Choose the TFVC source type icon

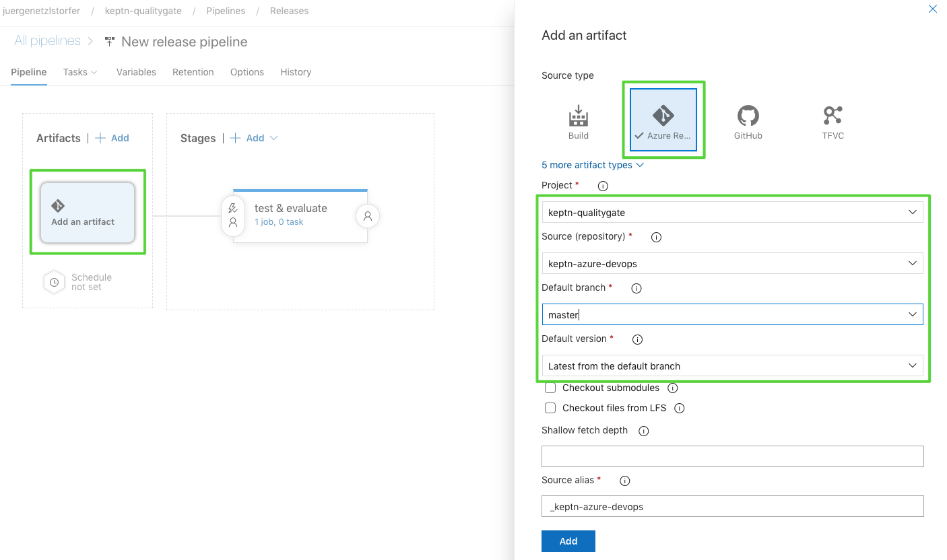pyautogui.click(x=832, y=122)
